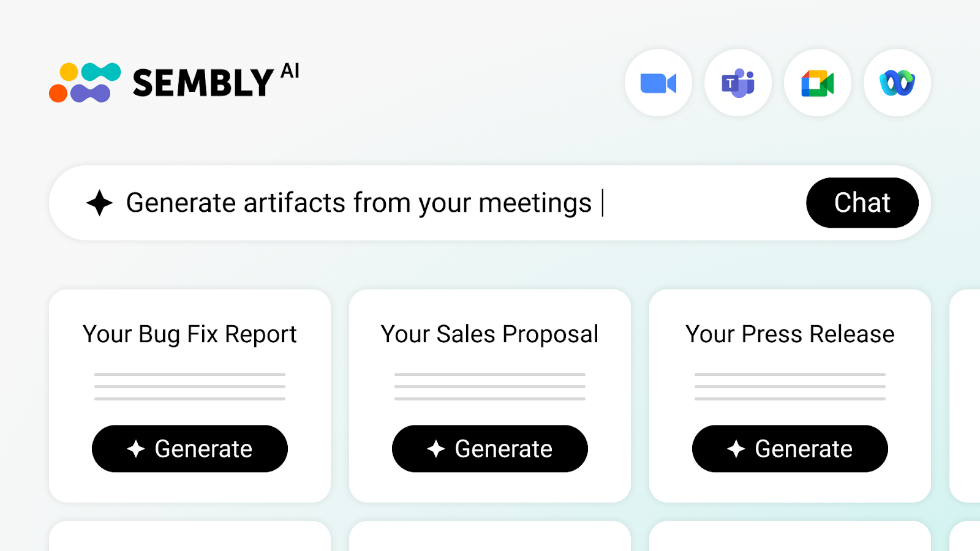This screenshot has height=551, width=980.
Task: Click the sparkle icon in prompt bar
Action: click(99, 203)
